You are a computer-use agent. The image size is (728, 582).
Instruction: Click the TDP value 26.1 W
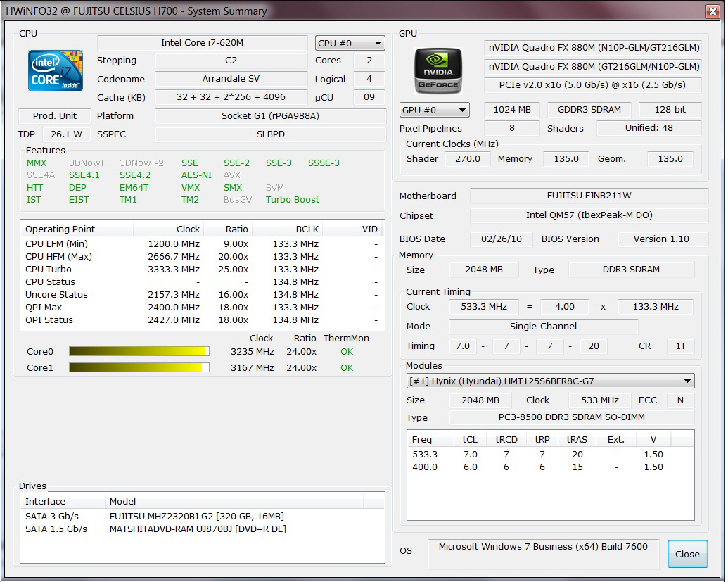tap(66, 134)
